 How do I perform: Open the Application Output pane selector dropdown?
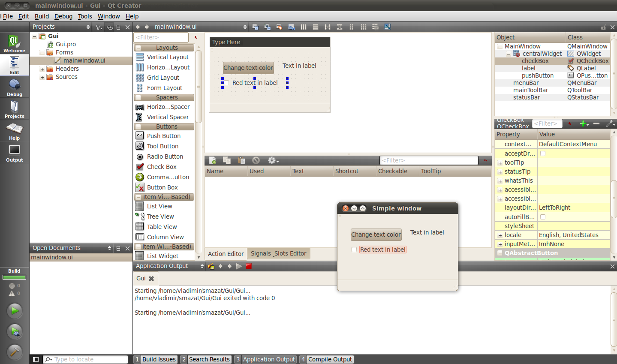(x=170, y=266)
